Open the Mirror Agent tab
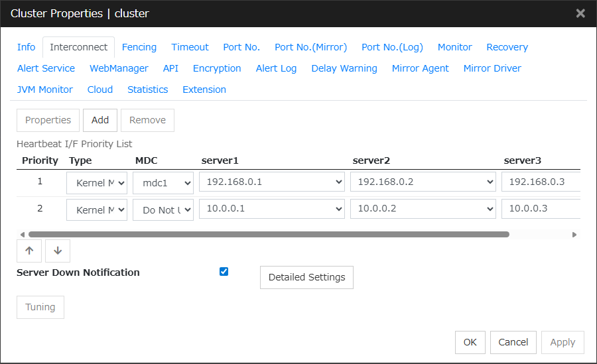 pyautogui.click(x=420, y=68)
